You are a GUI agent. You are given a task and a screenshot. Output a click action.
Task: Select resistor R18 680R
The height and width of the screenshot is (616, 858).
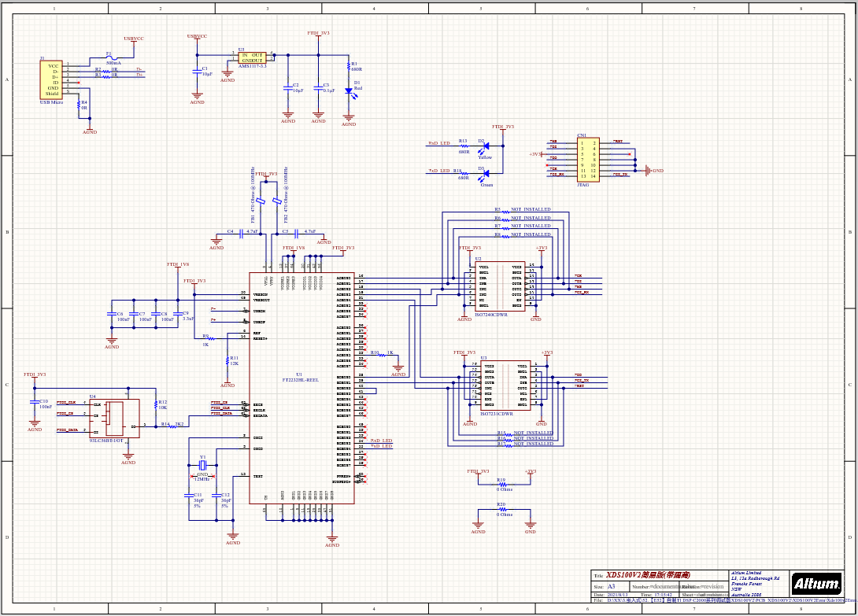click(464, 173)
